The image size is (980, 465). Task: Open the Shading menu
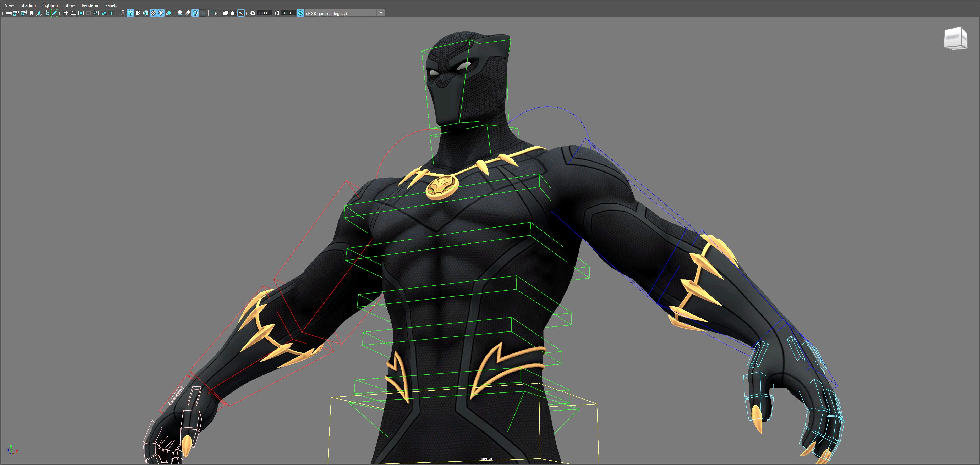coord(28,5)
